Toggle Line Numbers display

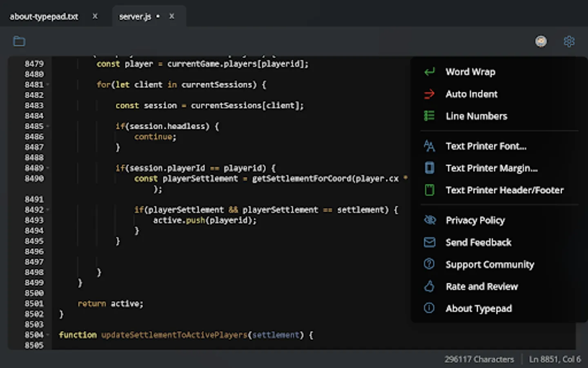pyautogui.click(x=477, y=116)
